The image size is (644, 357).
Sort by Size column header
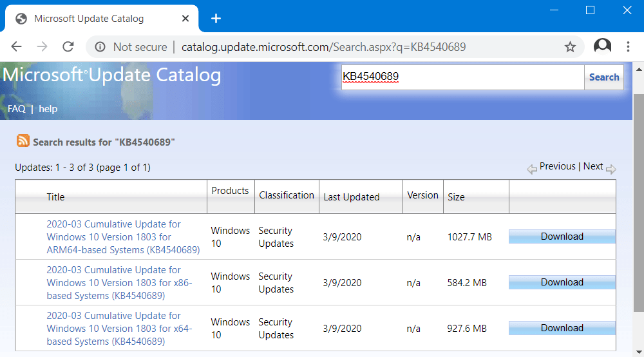tap(456, 197)
